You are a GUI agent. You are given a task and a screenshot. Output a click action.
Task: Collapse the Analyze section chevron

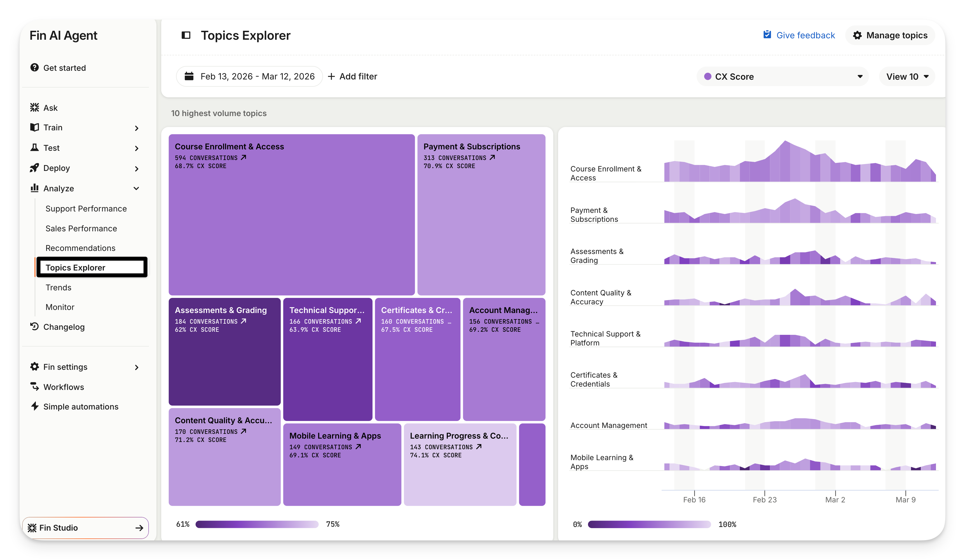[x=136, y=188]
